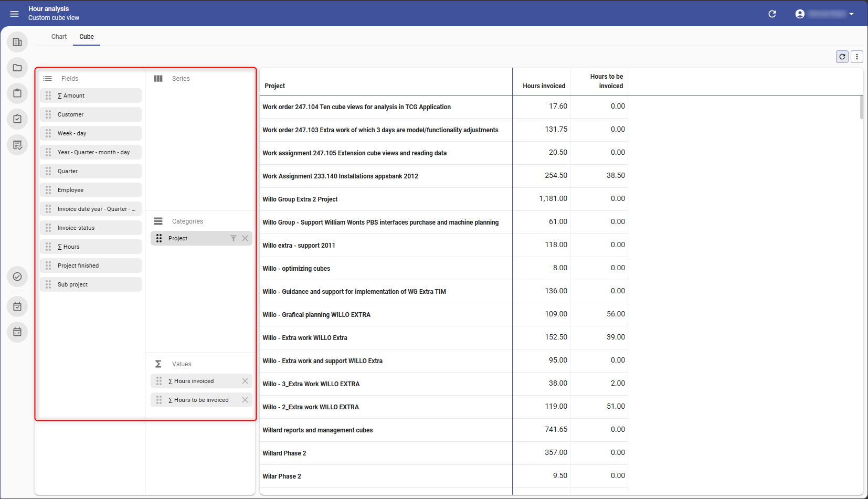
Task: Select the Hours field
Action: [91, 247]
